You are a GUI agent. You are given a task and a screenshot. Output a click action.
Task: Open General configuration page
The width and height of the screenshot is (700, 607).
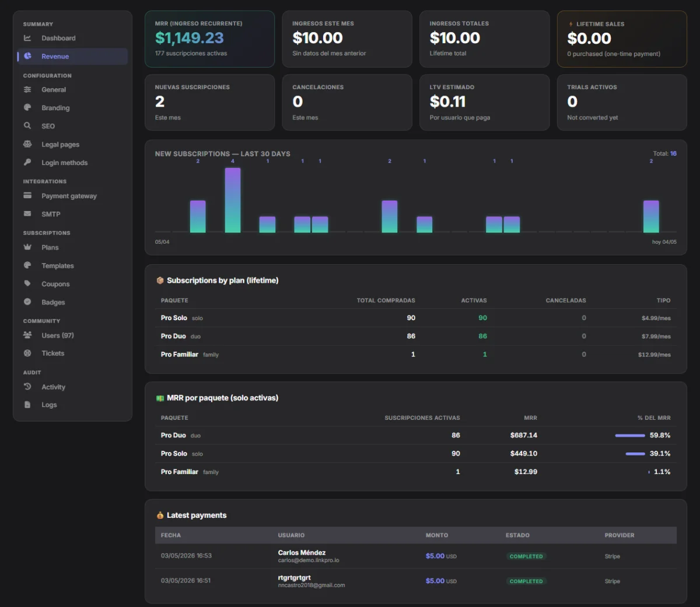[x=72, y=90]
